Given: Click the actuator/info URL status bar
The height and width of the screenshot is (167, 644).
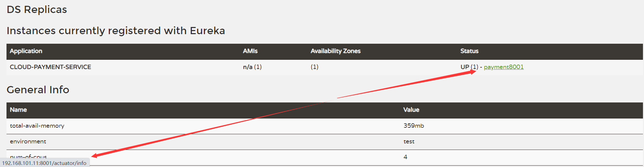Looking at the screenshot, I should tap(45, 163).
